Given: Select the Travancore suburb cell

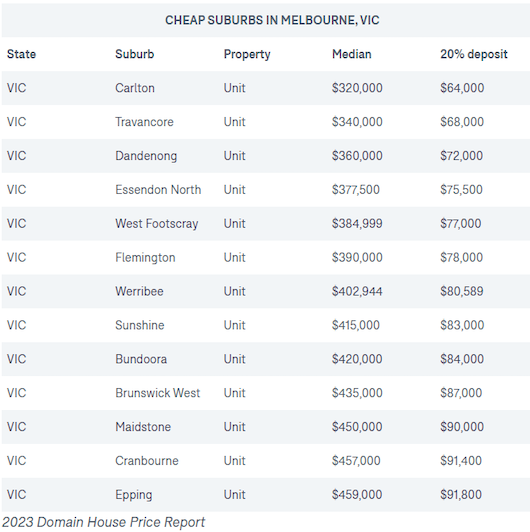Looking at the screenshot, I should pyautogui.click(x=144, y=122).
